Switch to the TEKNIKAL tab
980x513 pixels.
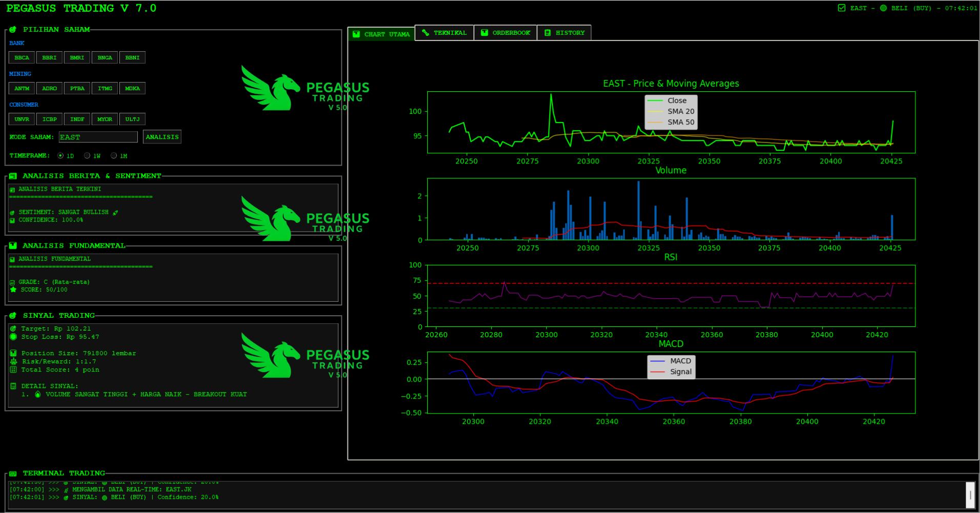444,33
